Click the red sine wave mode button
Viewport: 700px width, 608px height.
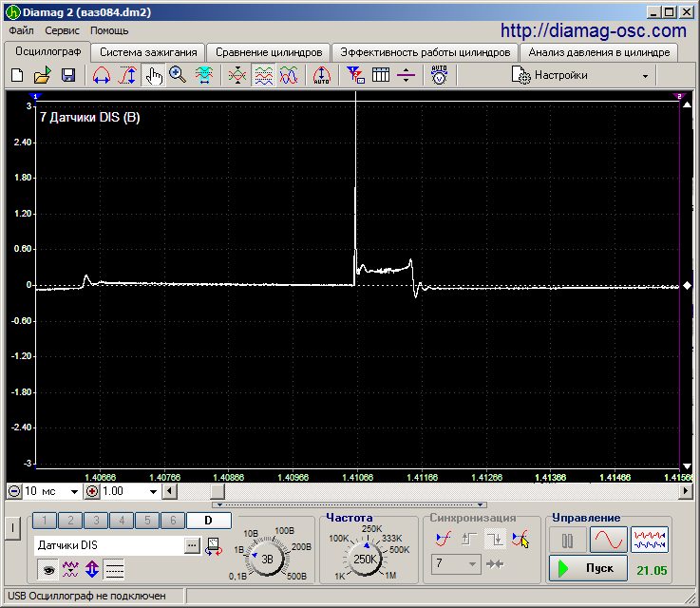(x=609, y=540)
